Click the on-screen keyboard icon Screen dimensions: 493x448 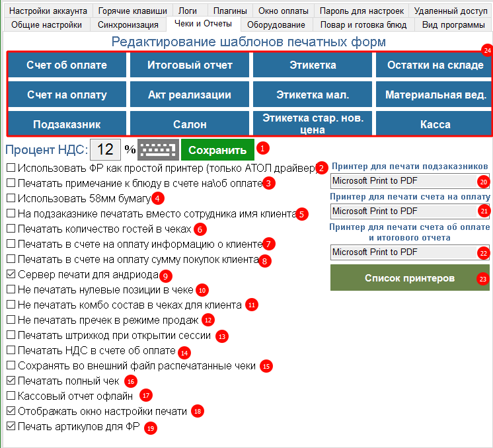tap(158, 149)
